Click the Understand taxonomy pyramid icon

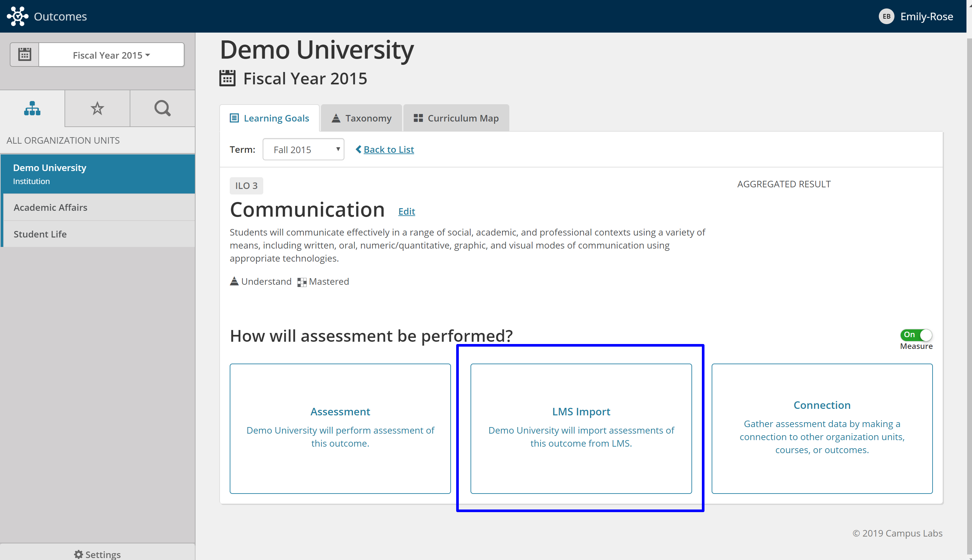pos(234,281)
